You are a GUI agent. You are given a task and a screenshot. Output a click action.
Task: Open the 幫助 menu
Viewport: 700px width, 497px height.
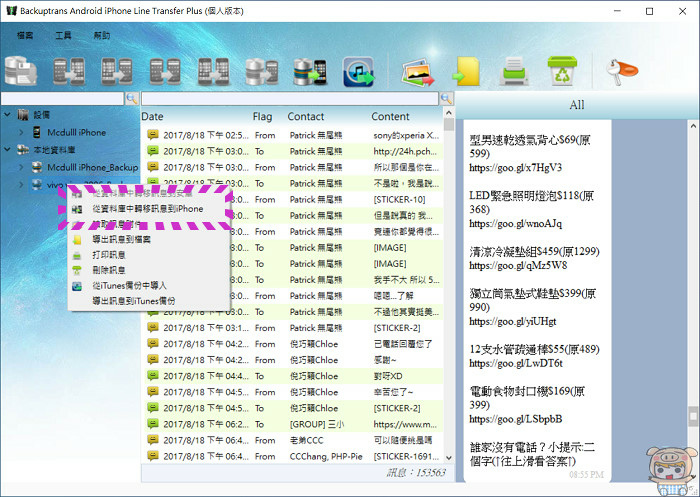(101, 35)
